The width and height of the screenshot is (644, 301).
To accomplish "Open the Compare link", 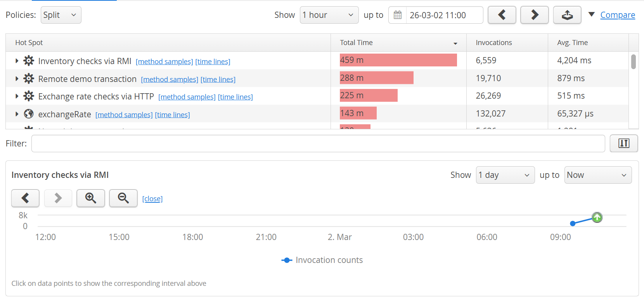I will [x=617, y=15].
